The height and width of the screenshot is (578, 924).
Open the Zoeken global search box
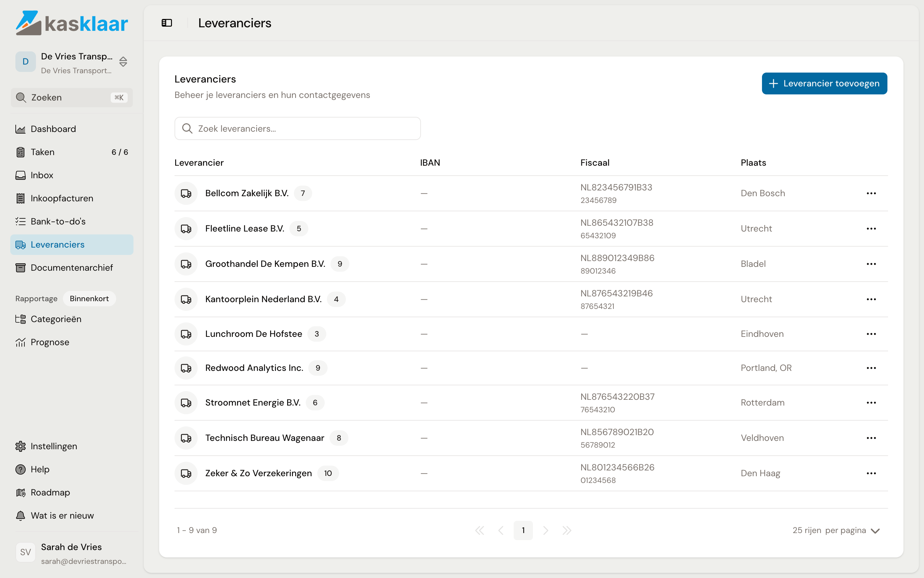[72, 98]
